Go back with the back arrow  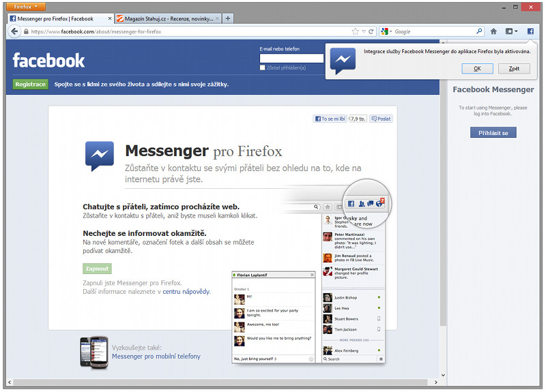[x=14, y=31]
